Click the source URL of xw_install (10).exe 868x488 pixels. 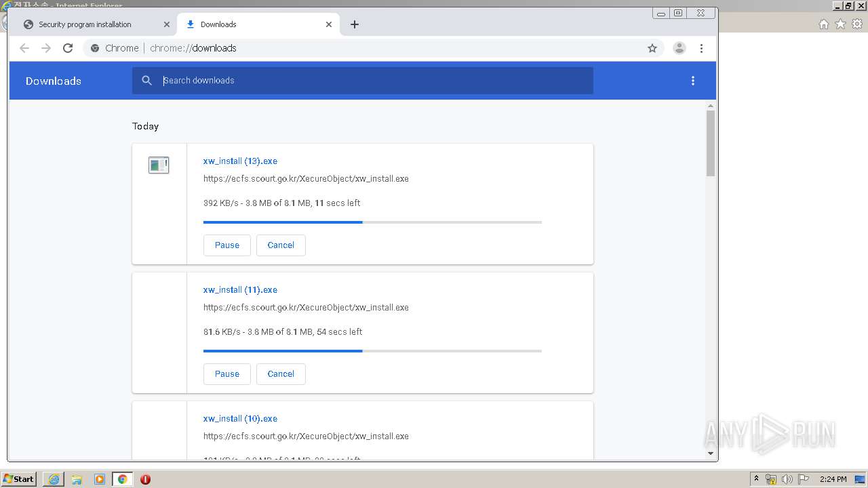[306, 436]
